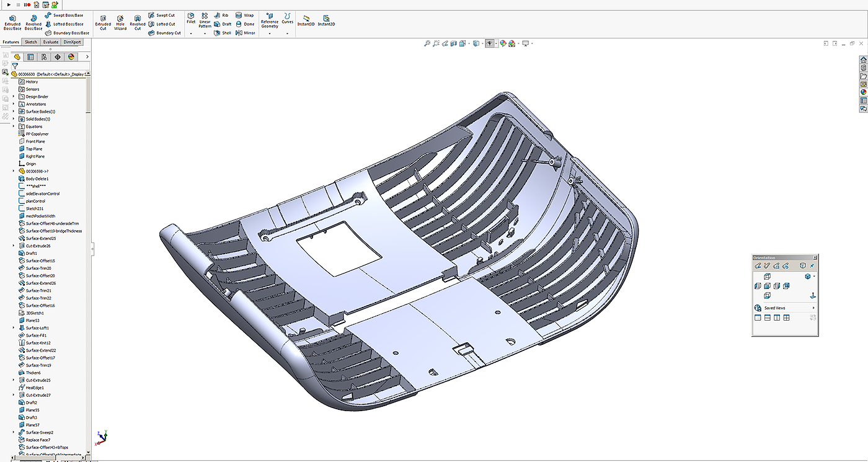Image resolution: width=868 pixels, height=462 pixels.
Task: Expand the Saved Views submenu arrow
Action: pos(813,308)
